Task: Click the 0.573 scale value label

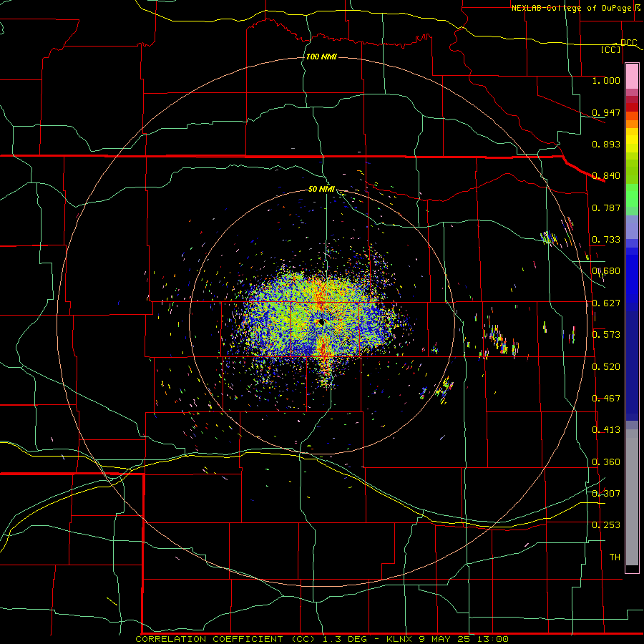Action: [606, 335]
